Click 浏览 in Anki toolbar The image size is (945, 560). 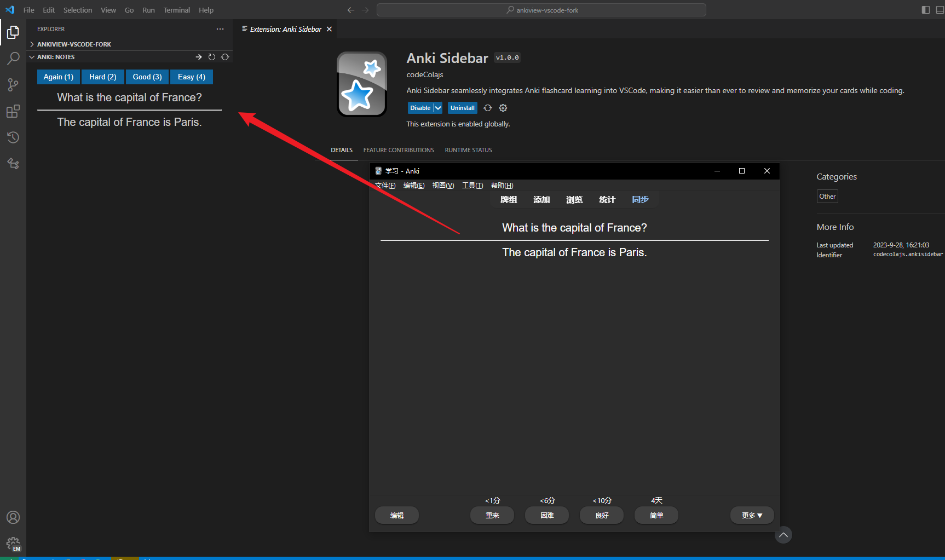click(x=574, y=200)
